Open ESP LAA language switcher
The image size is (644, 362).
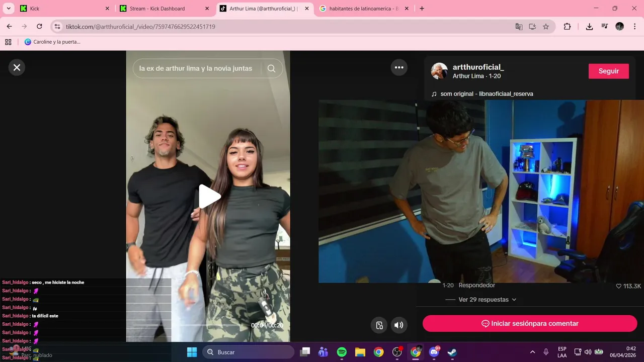562,352
